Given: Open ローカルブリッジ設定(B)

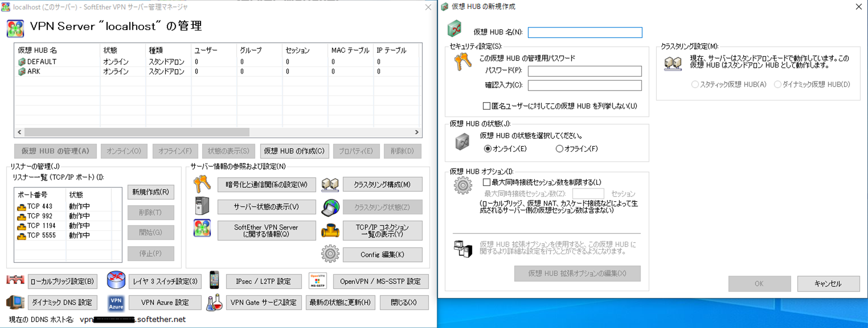Looking at the screenshot, I should point(62,281).
